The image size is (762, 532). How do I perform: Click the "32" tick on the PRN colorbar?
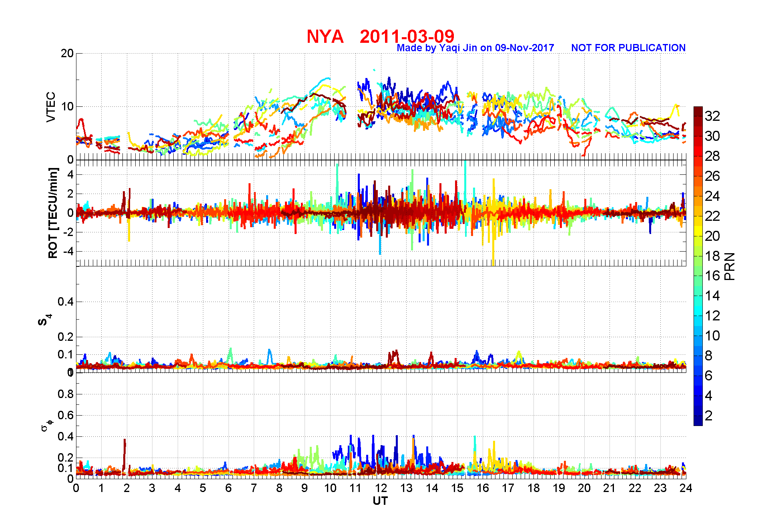pos(712,116)
